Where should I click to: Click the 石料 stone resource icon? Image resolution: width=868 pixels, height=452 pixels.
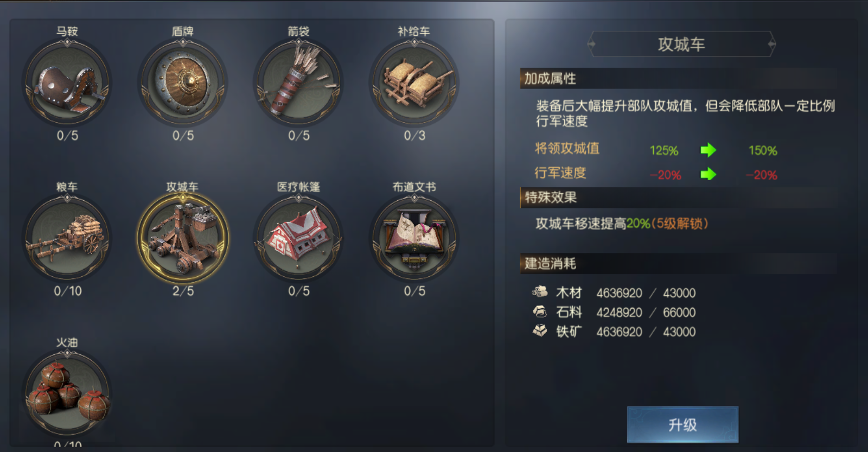tap(540, 311)
